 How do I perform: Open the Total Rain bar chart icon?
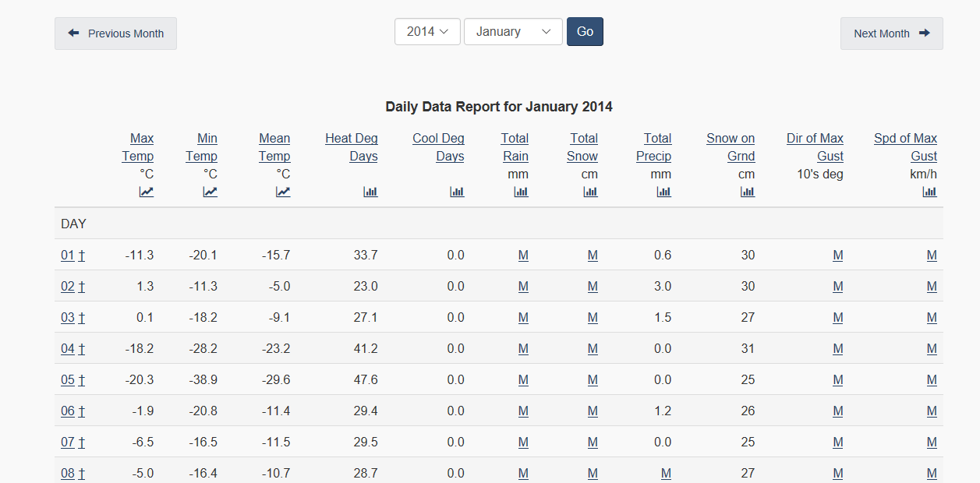coord(521,192)
